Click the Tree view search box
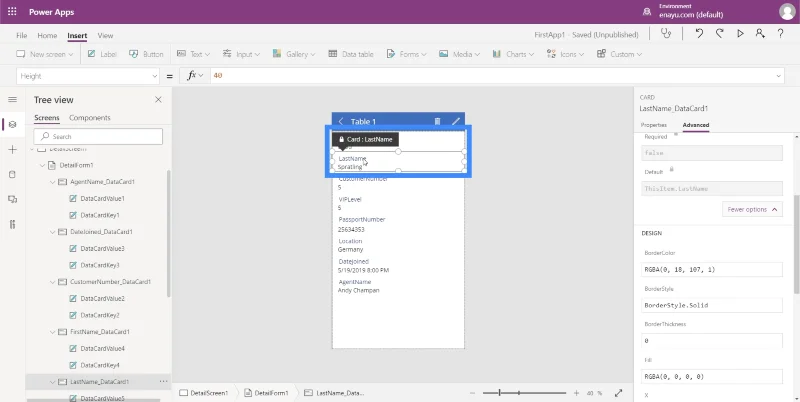 click(98, 137)
